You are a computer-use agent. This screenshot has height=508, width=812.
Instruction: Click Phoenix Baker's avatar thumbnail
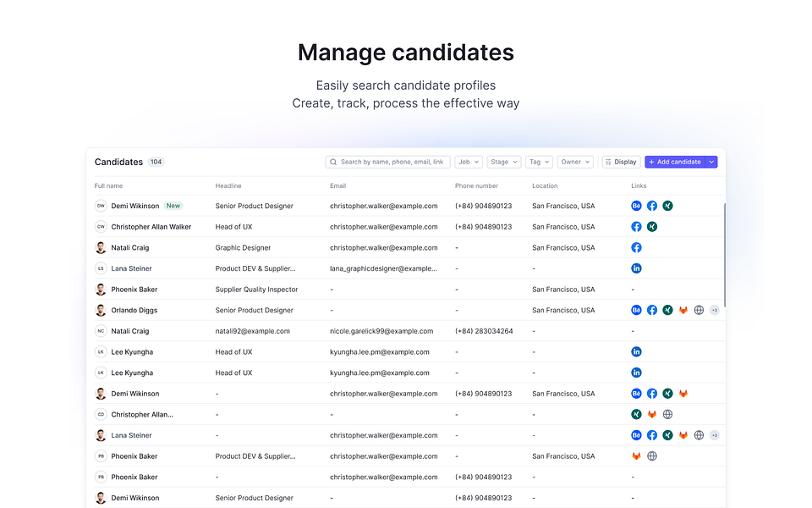(x=101, y=289)
